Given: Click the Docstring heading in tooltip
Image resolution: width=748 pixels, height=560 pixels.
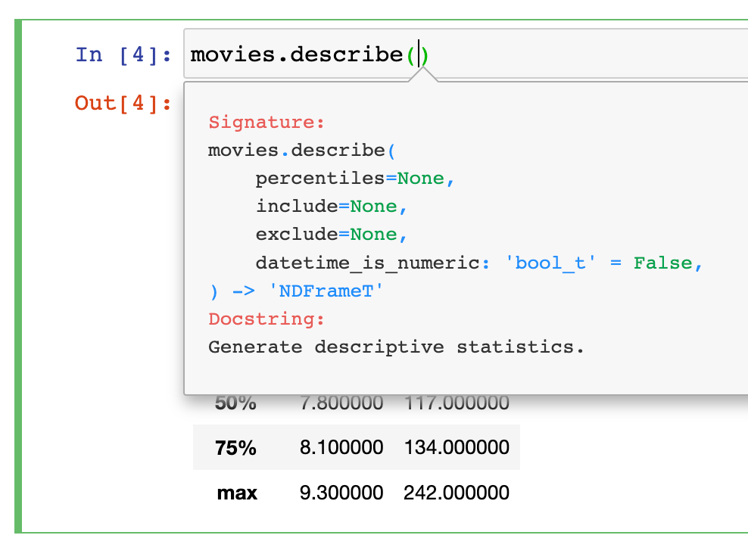Looking at the screenshot, I should 266,319.
